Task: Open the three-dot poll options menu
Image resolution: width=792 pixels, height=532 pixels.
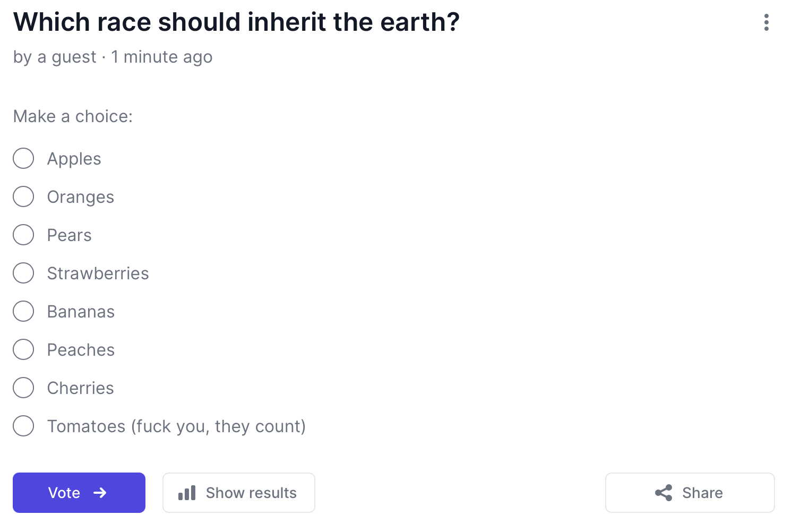Action: (x=766, y=22)
